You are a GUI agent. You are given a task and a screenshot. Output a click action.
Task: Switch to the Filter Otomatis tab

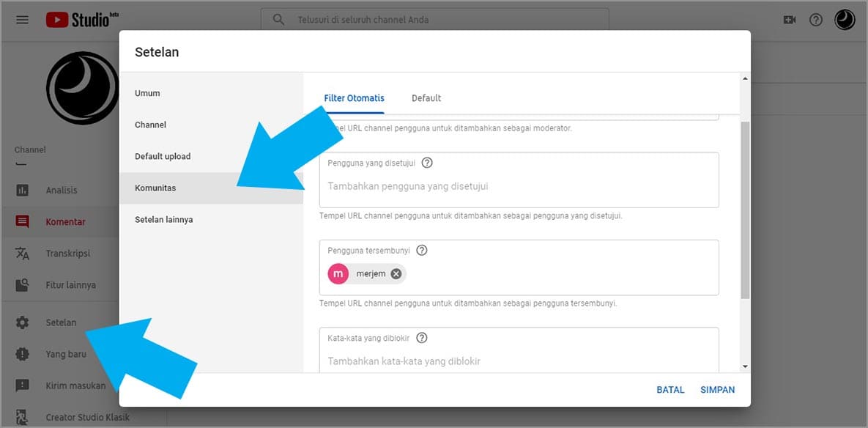(x=354, y=98)
